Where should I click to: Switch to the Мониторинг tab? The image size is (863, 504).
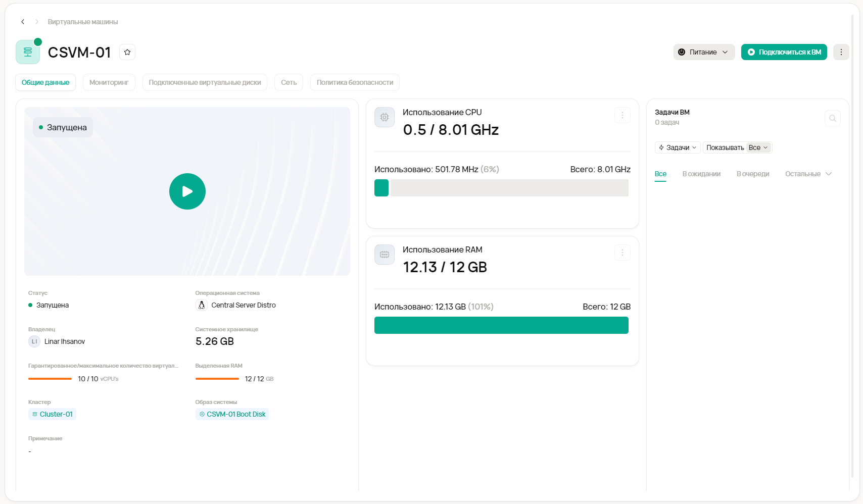pos(109,82)
